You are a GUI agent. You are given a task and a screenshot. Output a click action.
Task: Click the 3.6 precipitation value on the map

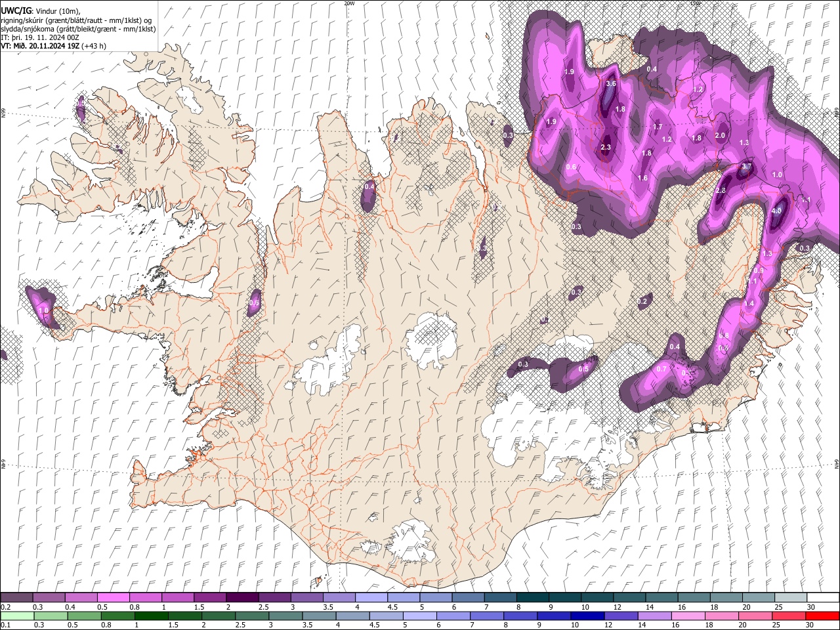pos(611,84)
